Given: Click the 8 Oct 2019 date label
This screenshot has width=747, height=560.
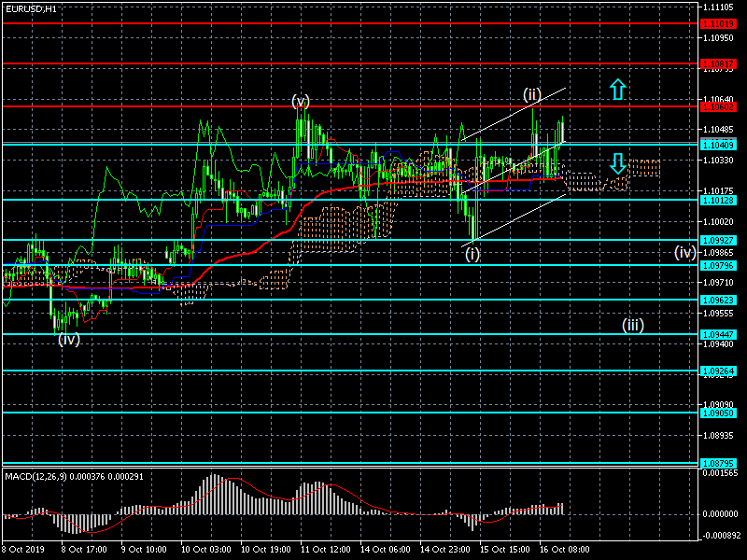Looking at the screenshot, I should coord(22,550).
